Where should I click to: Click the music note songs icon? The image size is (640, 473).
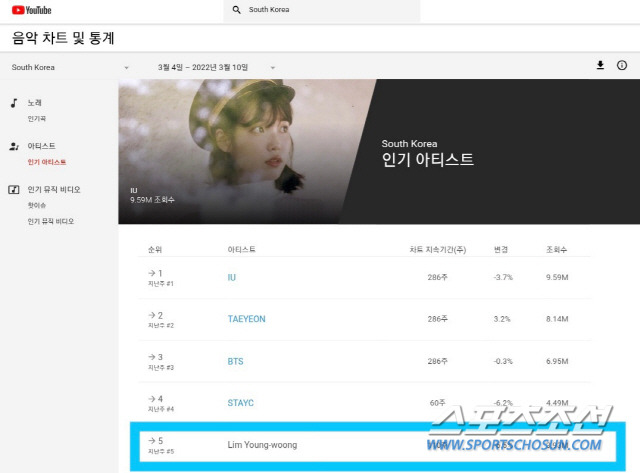[14, 103]
